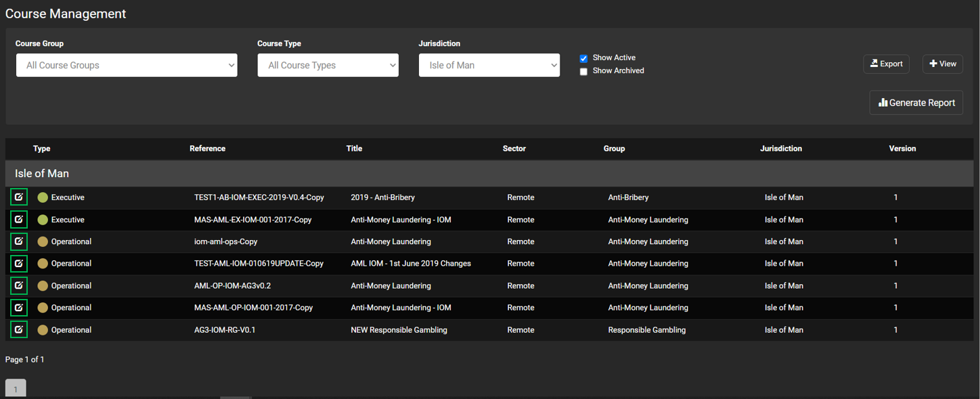Open the Course Group dropdown
The width and height of the screenshot is (980, 399).
pyautogui.click(x=127, y=65)
